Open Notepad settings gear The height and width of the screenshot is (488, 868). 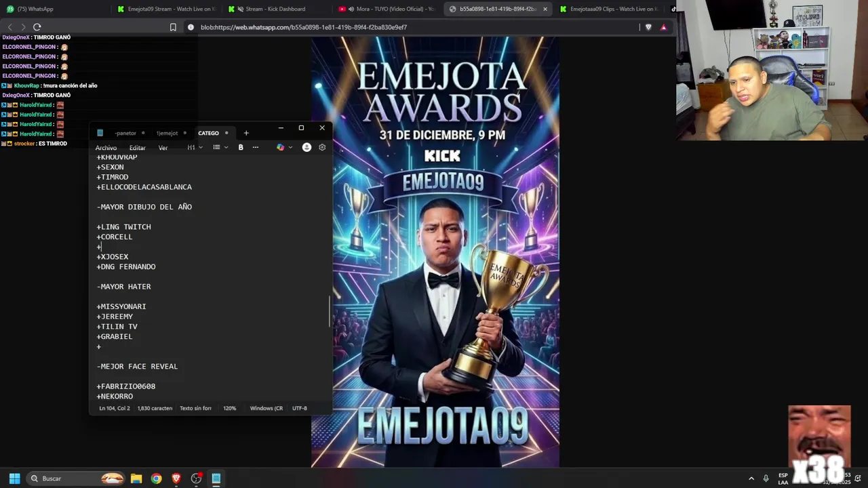pos(322,147)
